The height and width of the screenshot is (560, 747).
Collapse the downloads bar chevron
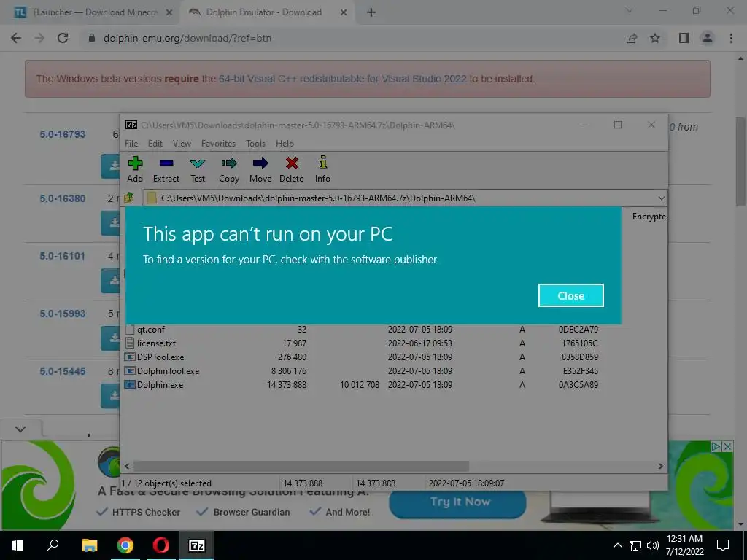coord(20,429)
